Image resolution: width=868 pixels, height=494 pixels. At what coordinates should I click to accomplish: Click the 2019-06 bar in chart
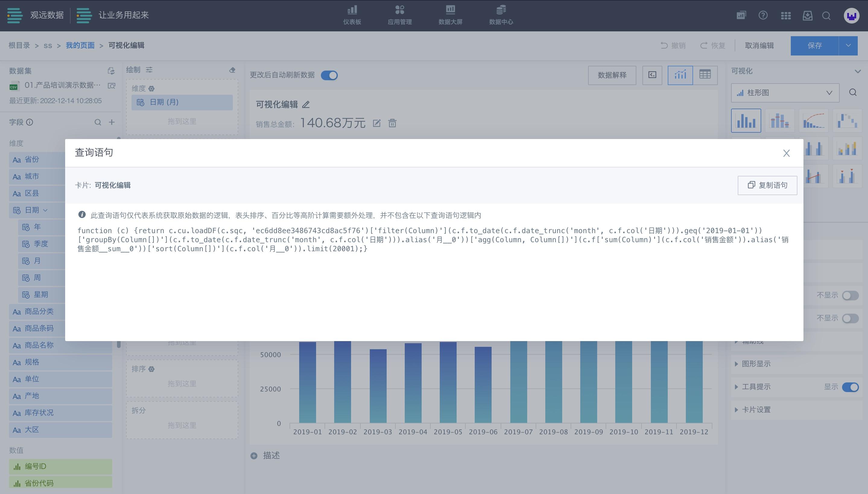(x=483, y=385)
